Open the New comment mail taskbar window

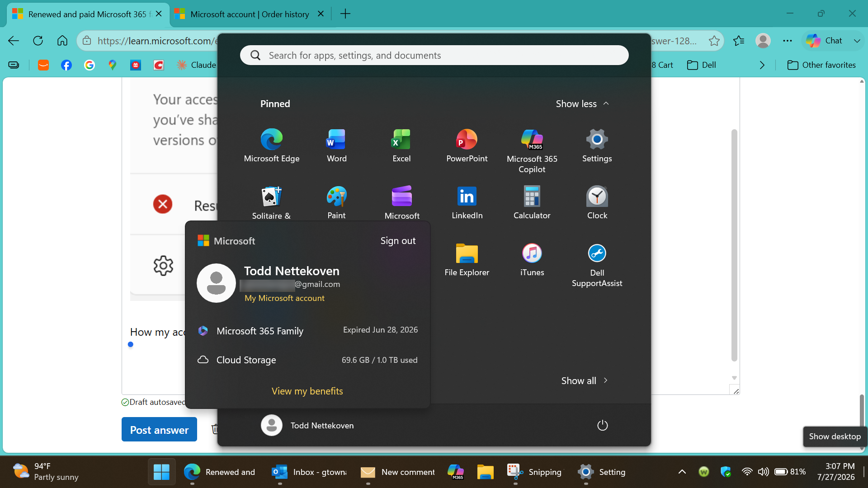click(x=397, y=472)
